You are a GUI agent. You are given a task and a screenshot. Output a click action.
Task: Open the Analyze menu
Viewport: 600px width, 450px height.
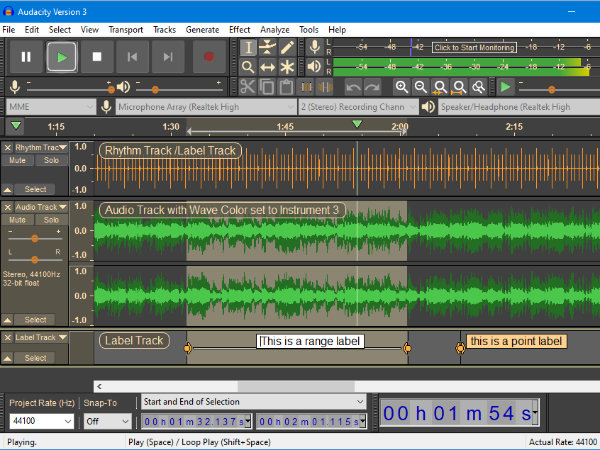coord(275,29)
